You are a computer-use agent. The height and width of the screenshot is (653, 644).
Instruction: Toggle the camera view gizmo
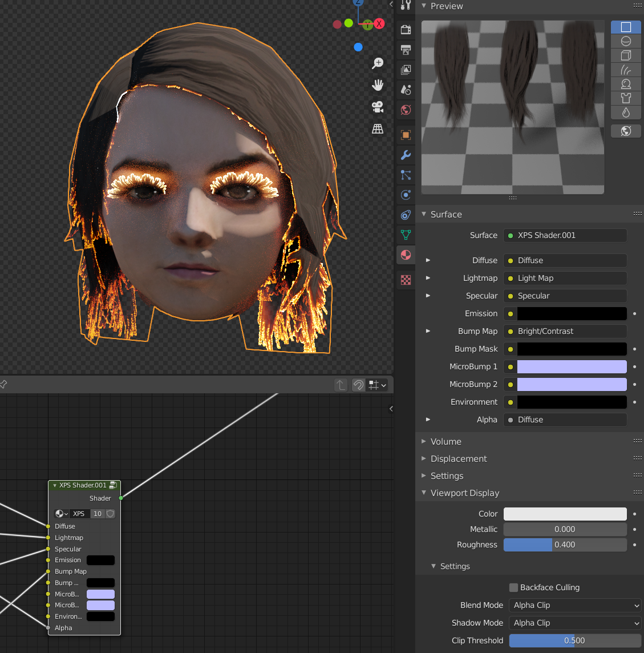[x=378, y=107]
